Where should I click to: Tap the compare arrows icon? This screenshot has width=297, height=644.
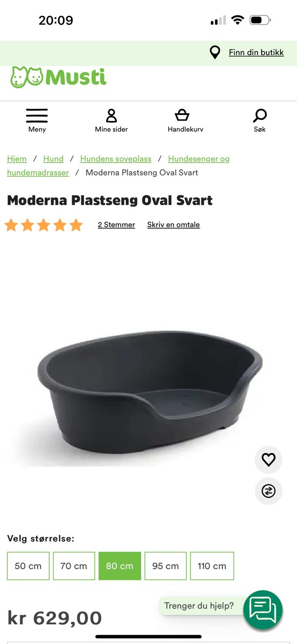pos(268,491)
